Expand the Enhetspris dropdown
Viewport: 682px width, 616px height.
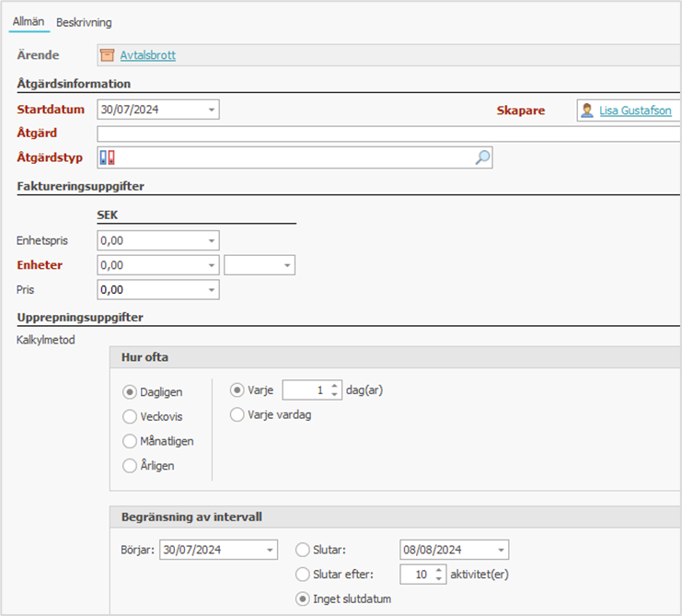(x=212, y=241)
